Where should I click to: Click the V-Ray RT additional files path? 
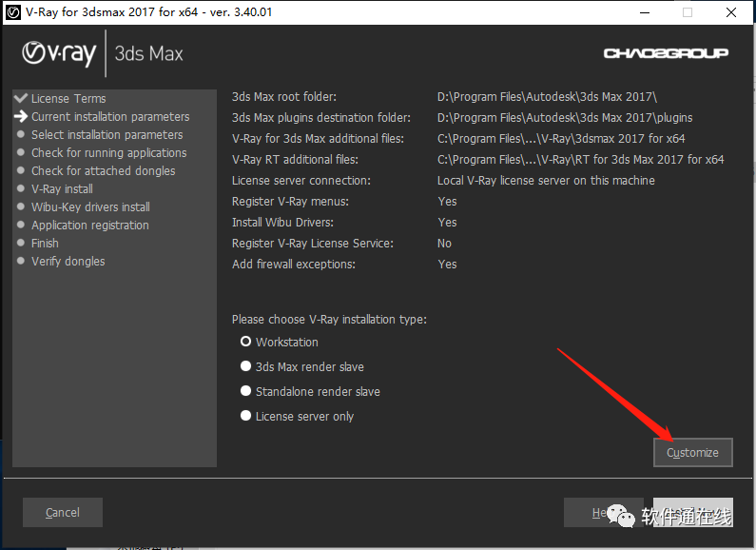point(580,160)
